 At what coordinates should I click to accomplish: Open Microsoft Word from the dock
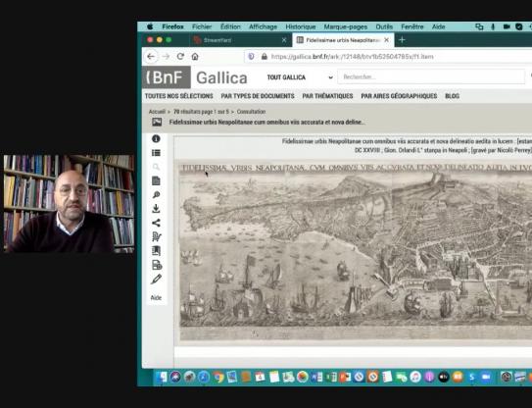click(316, 377)
